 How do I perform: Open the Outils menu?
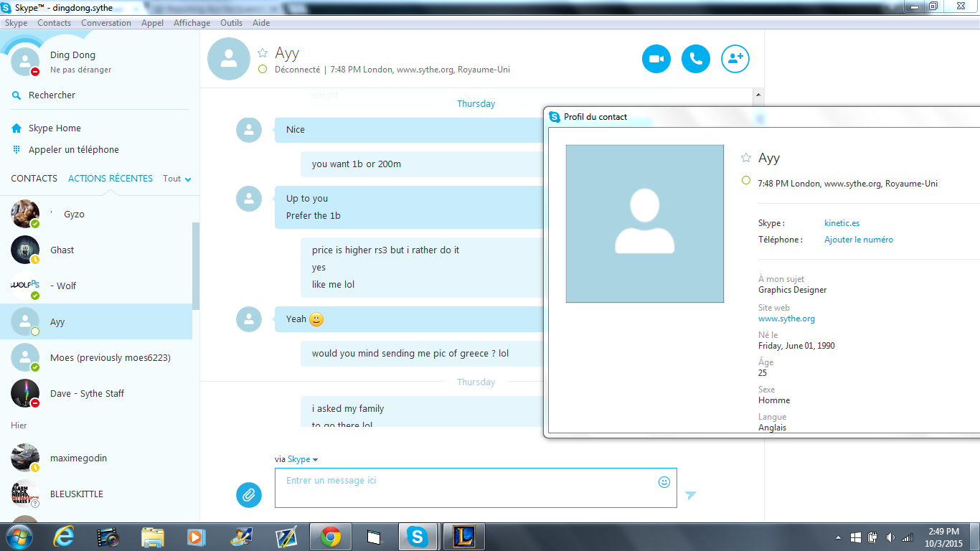pyautogui.click(x=231, y=23)
